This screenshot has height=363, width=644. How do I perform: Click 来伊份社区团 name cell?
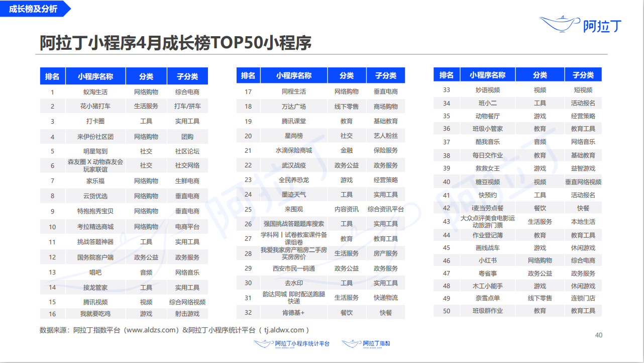click(x=95, y=136)
